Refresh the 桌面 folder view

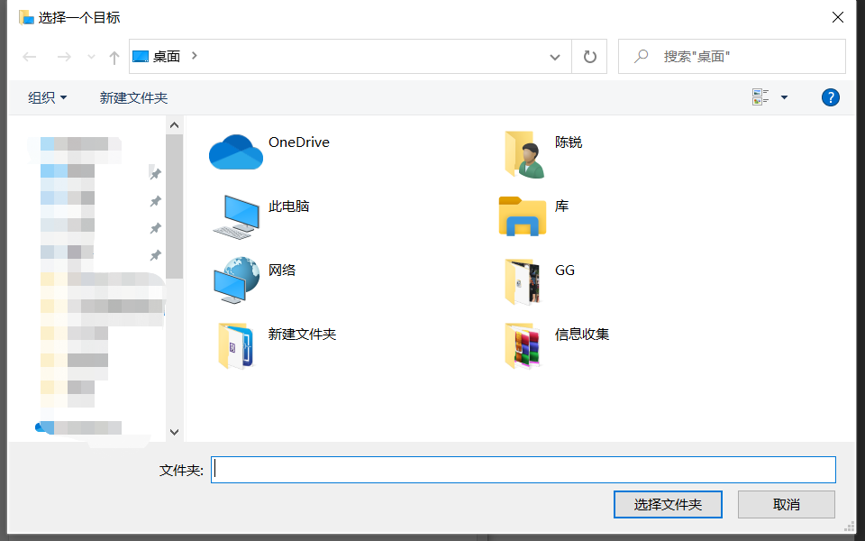[590, 56]
